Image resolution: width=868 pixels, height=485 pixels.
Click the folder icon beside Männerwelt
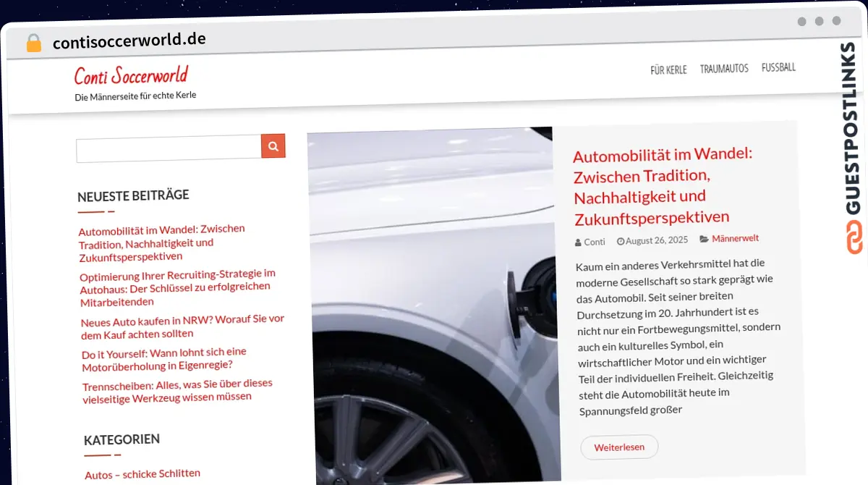pos(704,239)
